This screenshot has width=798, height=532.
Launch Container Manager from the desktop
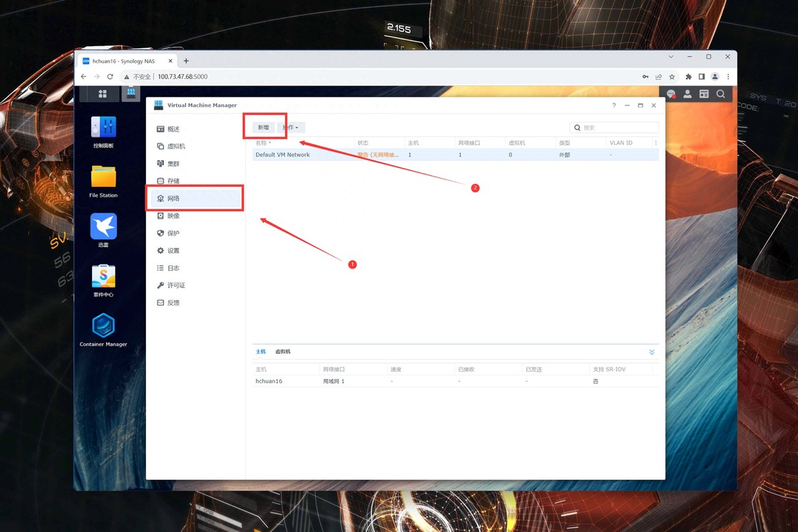(103, 326)
